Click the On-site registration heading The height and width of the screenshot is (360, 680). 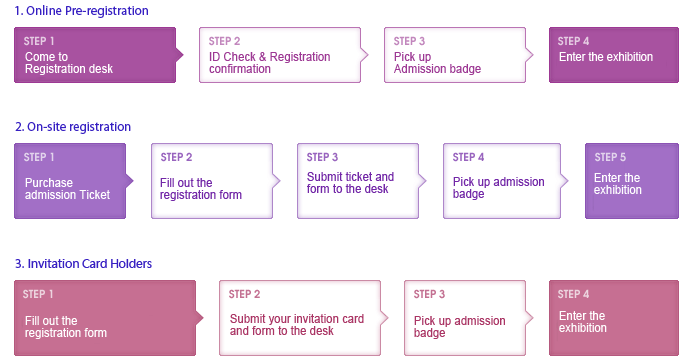click(73, 127)
